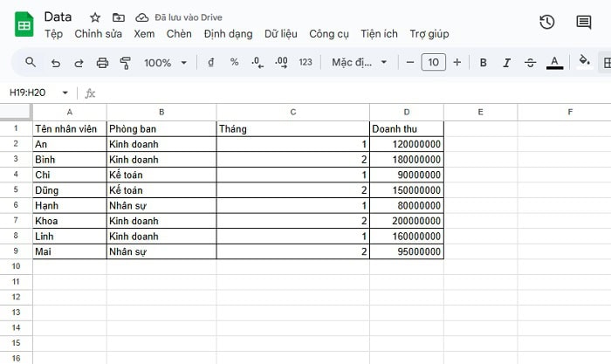Open the cell name box dropdown arrow
The image size is (611, 364).
click(x=65, y=93)
